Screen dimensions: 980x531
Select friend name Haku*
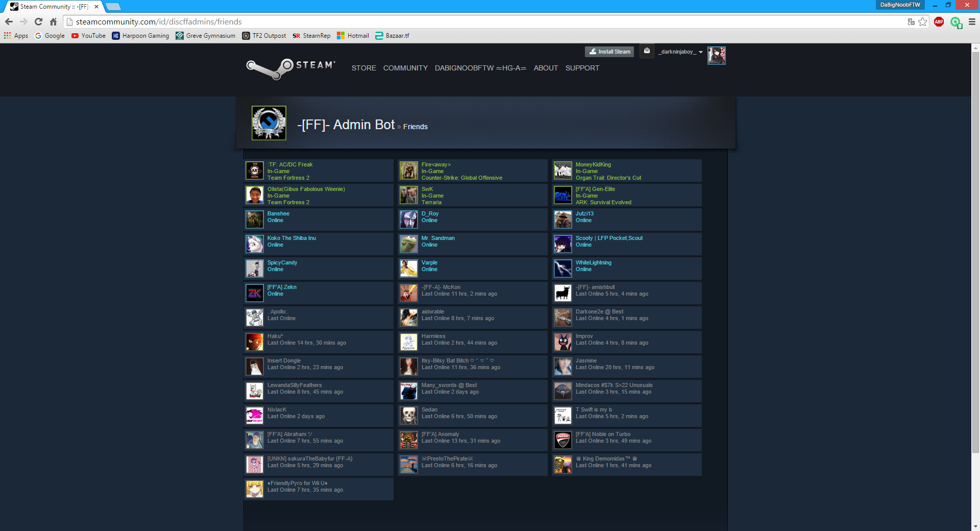[x=275, y=336]
